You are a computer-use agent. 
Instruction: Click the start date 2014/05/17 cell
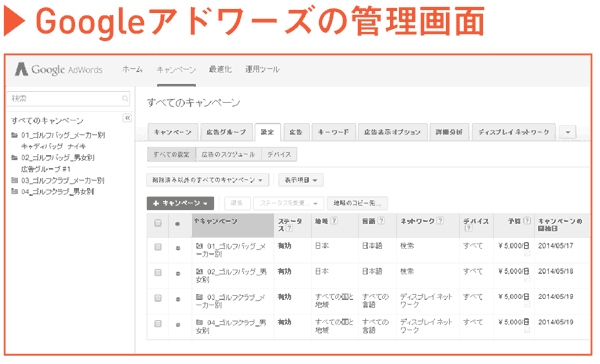pos(556,246)
